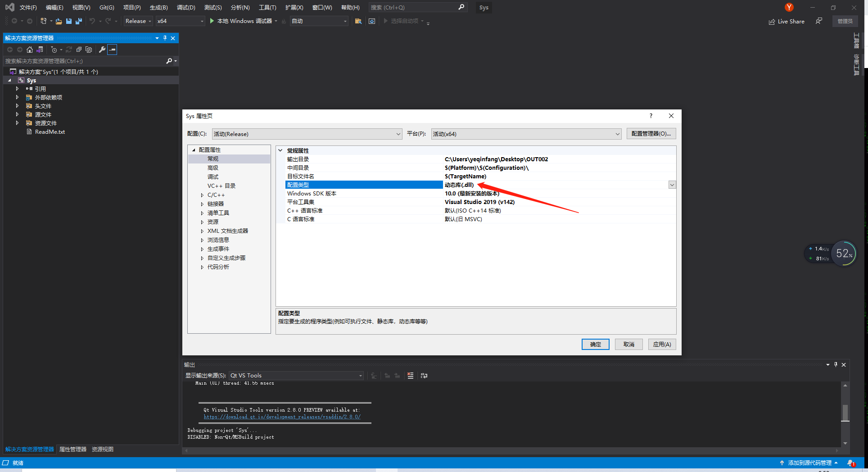Click the Refresh icon in Solution Explorer
This screenshot has width=868, height=472.
point(68,50)
